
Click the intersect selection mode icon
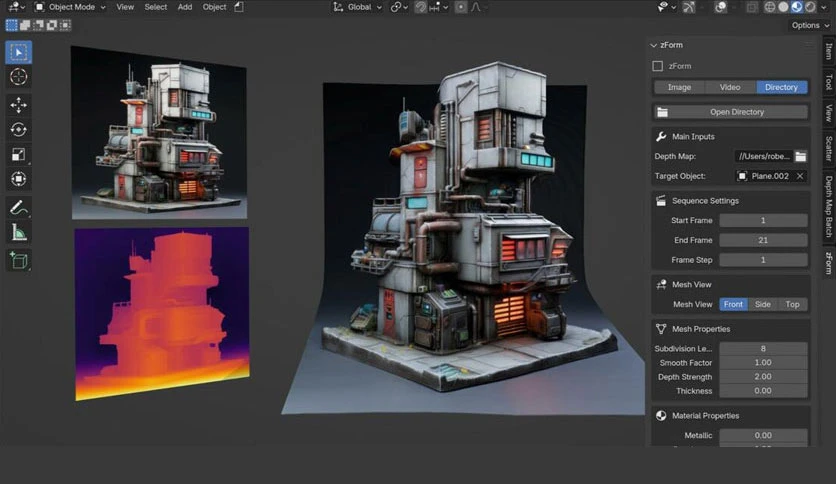click(65, 25)
